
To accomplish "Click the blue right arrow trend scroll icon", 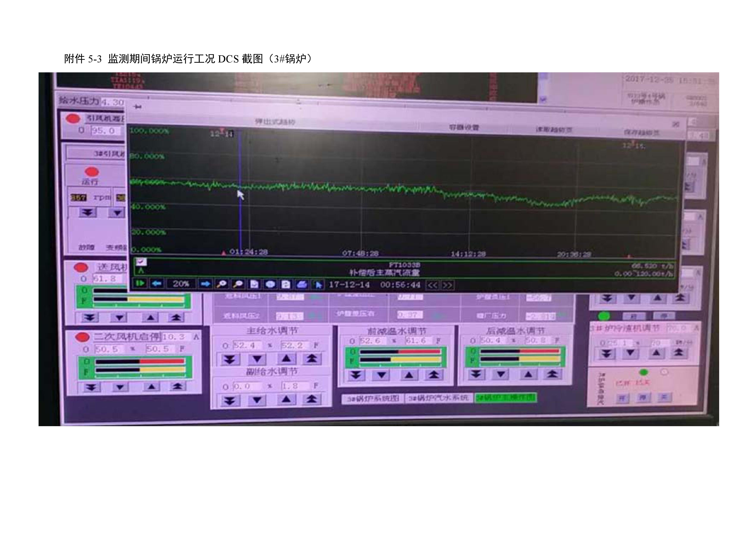I will click(x=206, y=284).
